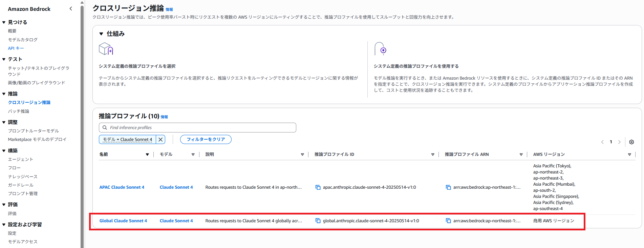Collapse the Amazon Bedrock sidebar

tap(71, 9)
